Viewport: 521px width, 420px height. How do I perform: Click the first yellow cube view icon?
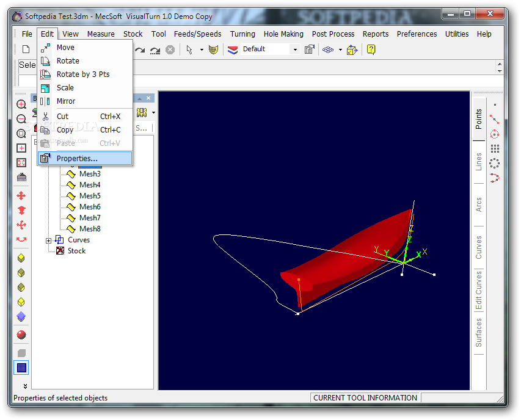(21, 258)
